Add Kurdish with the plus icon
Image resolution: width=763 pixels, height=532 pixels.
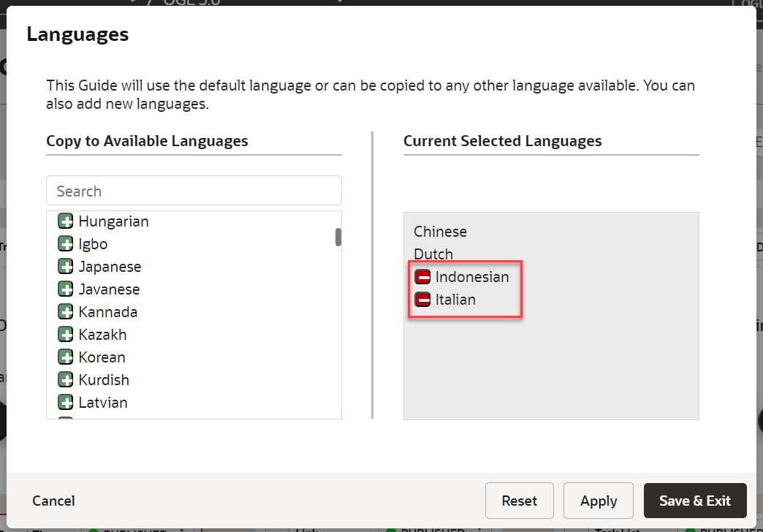tap(64, 379)
